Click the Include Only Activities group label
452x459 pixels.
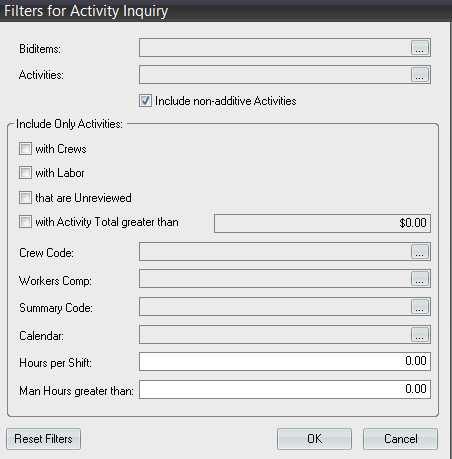tap(69, 124)
